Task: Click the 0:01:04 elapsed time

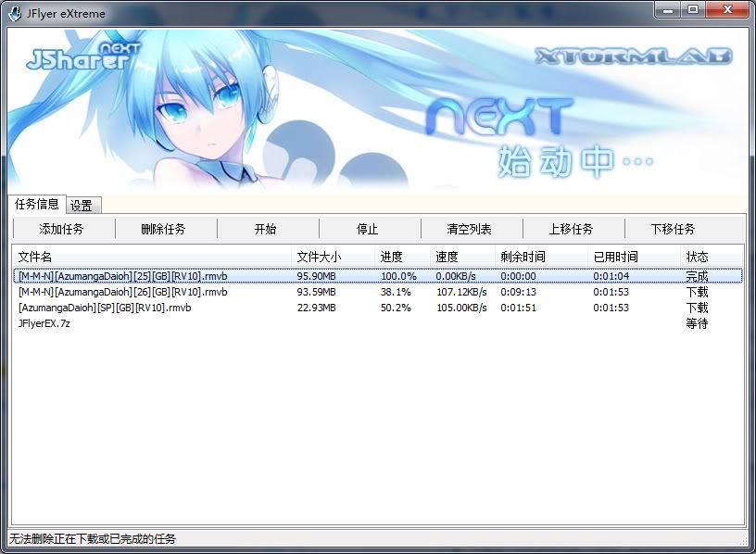Action: [611, 276]
